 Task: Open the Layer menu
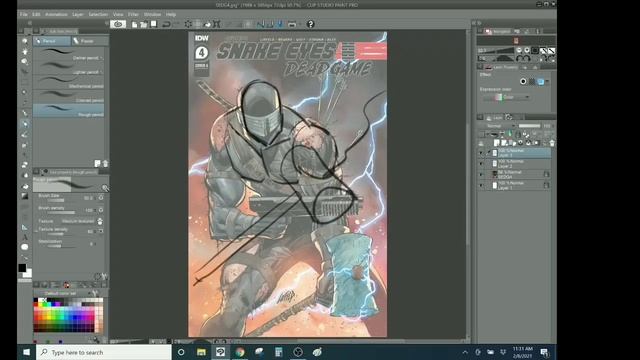coord(78,14)
